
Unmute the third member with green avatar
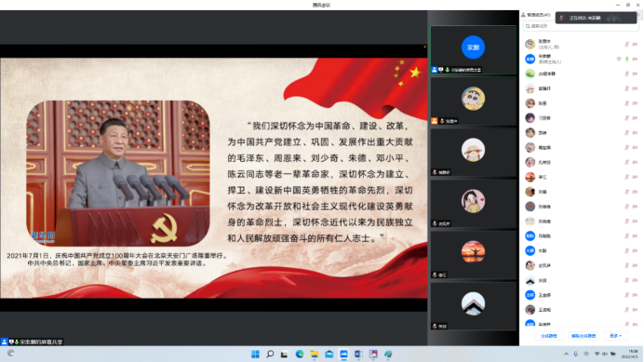pos(626,74)
